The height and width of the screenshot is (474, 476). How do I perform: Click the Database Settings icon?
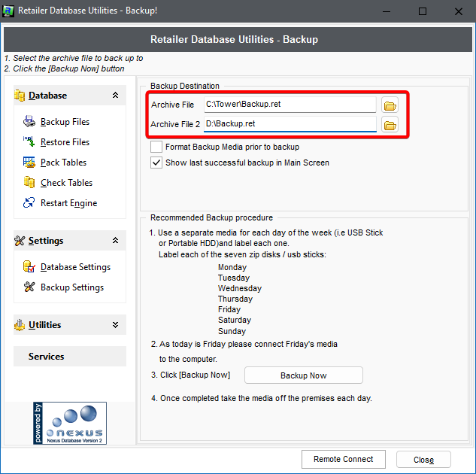pos(29,267)
